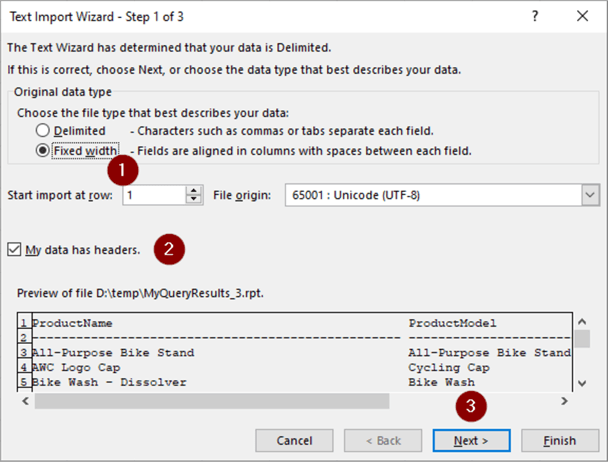Decrease the start import row spinner value
The image size is (608, 462).
pyautogui.click(x=193, y=199)
